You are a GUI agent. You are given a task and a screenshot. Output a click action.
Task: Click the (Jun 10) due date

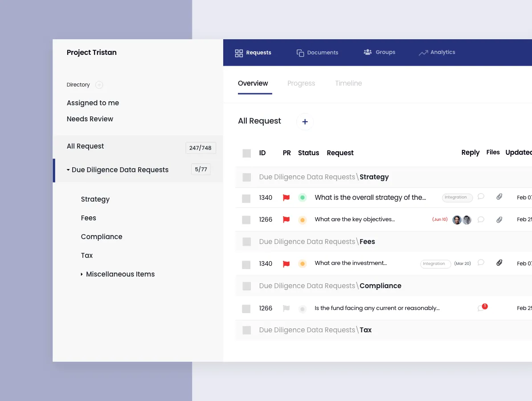440,220
